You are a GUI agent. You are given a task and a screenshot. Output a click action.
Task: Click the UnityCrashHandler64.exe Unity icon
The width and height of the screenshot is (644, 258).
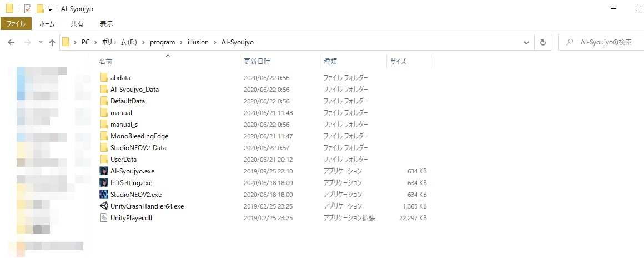103,206
